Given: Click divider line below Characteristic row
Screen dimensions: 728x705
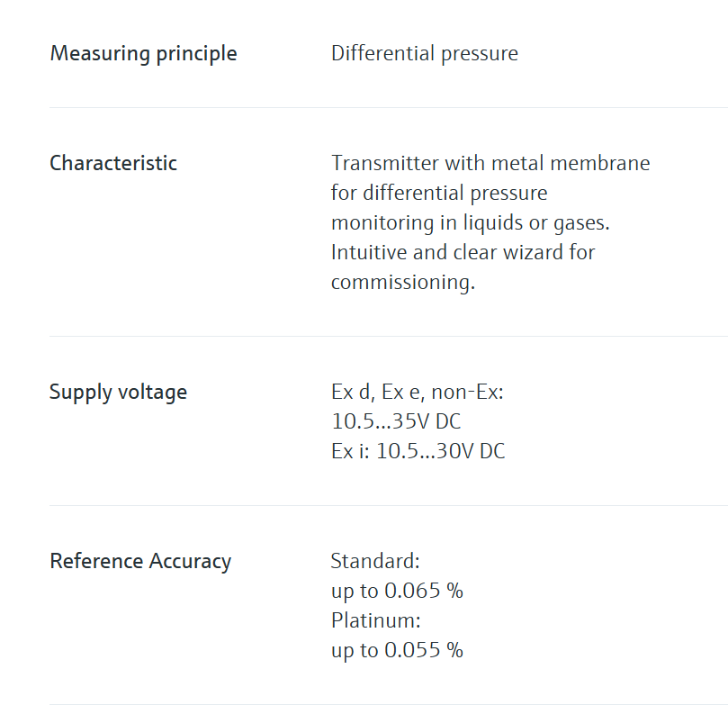Looking at the screenshot, I should coord(389,336).
